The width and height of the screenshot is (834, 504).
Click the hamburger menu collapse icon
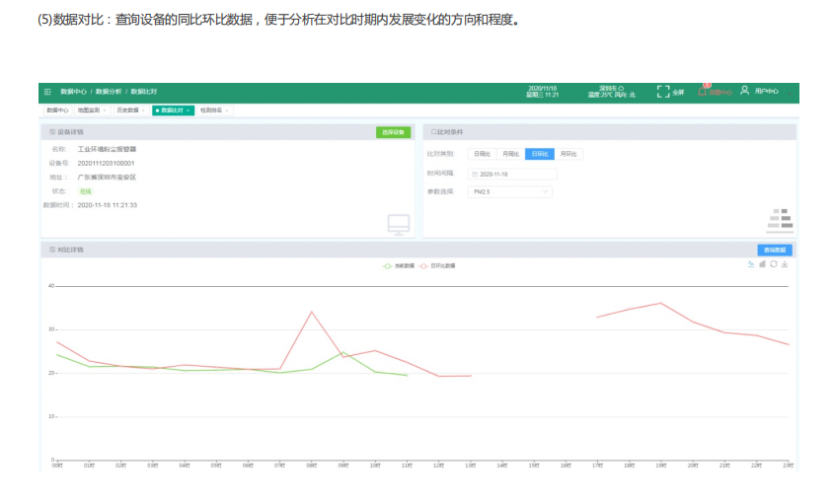click(x=47, y=92)
